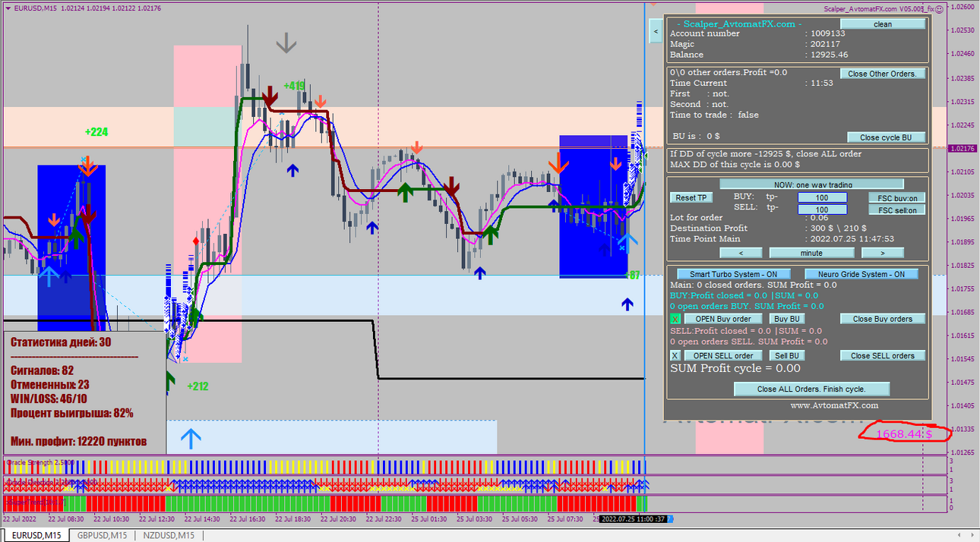Click the Destination Profit 300 $ \ 210 $ value
The height and width of the screenshot is (542, 980).
(x=838, y=228)
